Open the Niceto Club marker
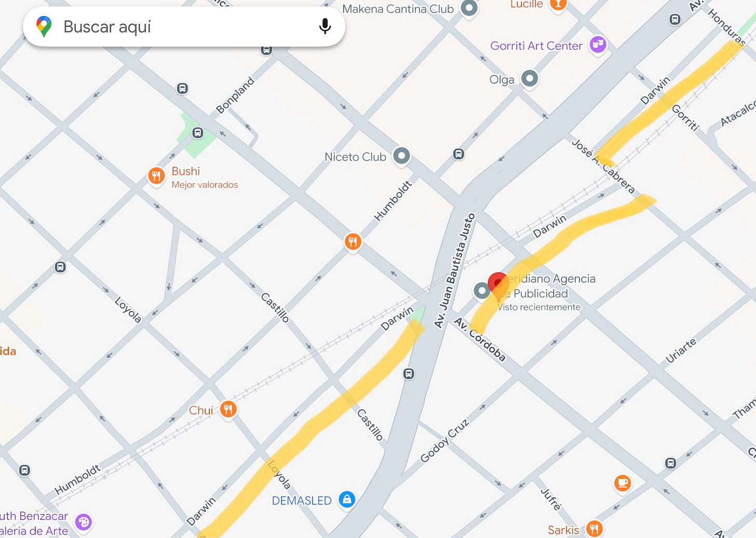 [x=402, y=156]
